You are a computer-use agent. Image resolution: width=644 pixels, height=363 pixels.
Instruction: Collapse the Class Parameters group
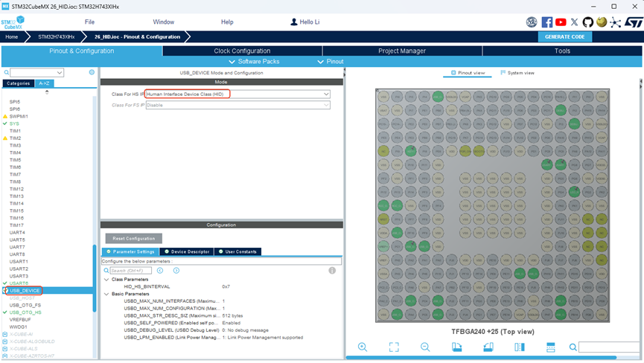point(106,280)
